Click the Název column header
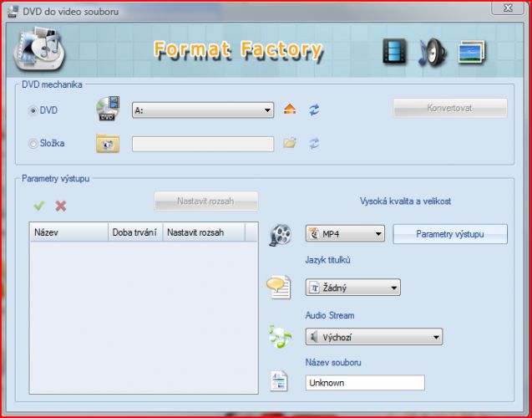The image size is (532, 418). point(68,232)
